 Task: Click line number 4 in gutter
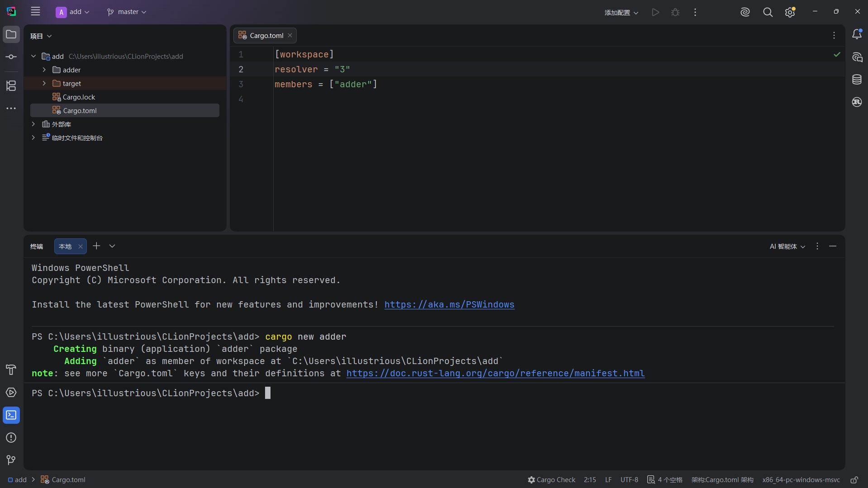(241, 99)
